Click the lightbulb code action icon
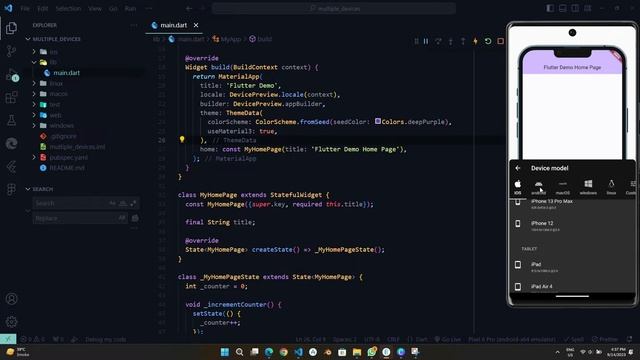The height and width of the screenshot is (360, 640). coord(182,140)
